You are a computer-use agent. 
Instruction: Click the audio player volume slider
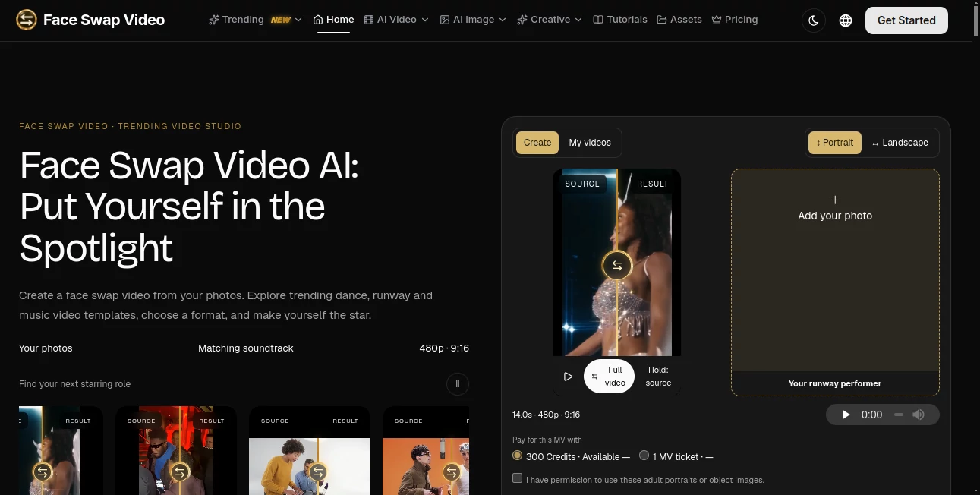[899, 415]
